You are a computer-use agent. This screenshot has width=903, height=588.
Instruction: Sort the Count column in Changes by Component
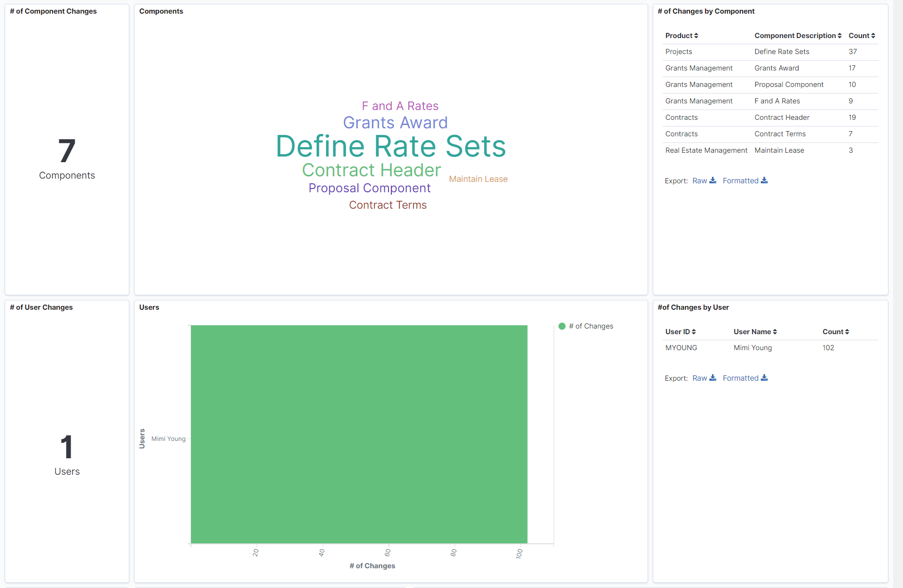[873, 36]
